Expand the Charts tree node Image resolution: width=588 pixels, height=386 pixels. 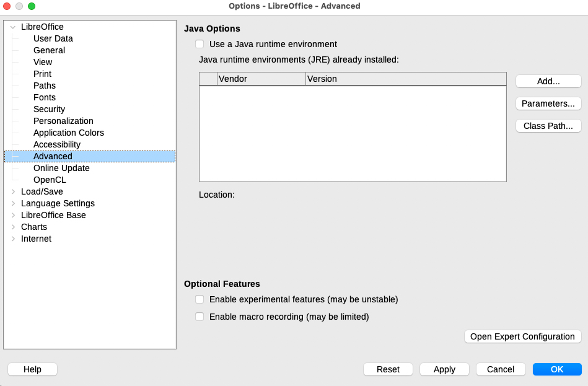(x=13, y=227)
